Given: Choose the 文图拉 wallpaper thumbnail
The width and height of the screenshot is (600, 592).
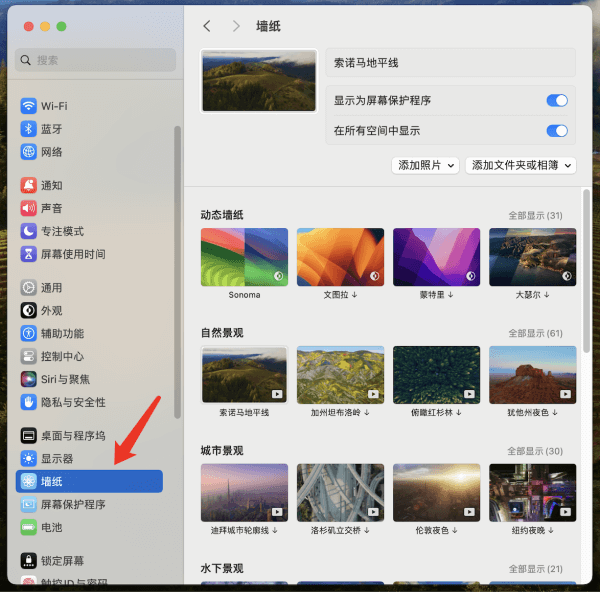Looking at the screenshot, I should click(340, 256).
